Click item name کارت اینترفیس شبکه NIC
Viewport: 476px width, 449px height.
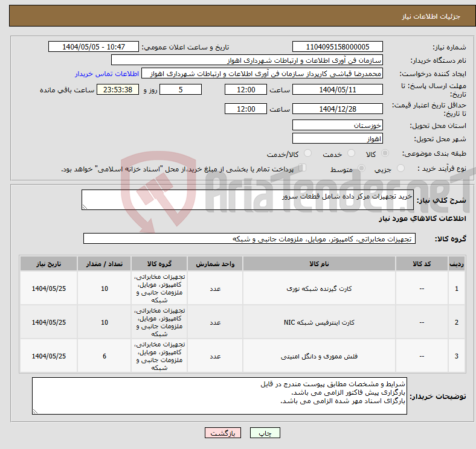(x=319, y=322)
